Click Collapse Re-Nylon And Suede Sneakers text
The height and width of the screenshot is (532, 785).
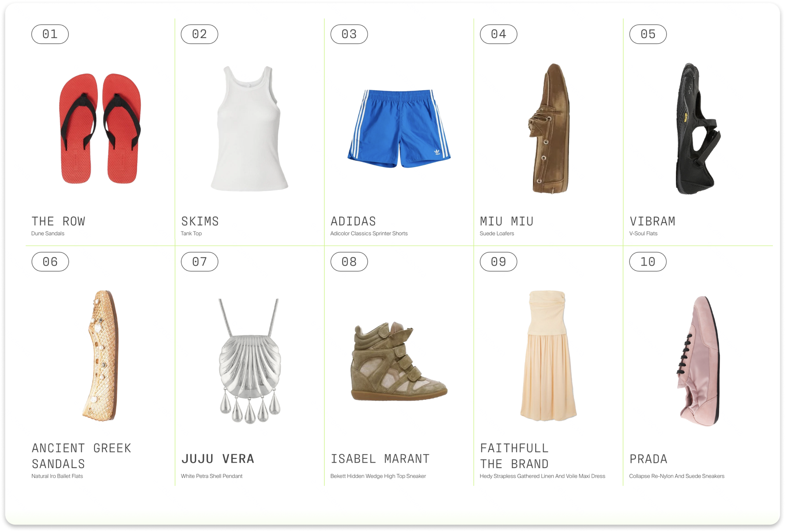(677, 476)
